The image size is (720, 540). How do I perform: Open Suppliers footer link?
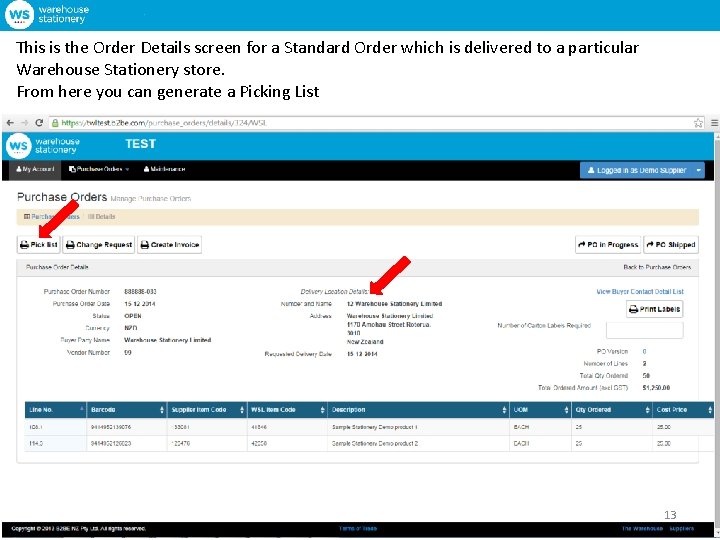coord(681,529)
